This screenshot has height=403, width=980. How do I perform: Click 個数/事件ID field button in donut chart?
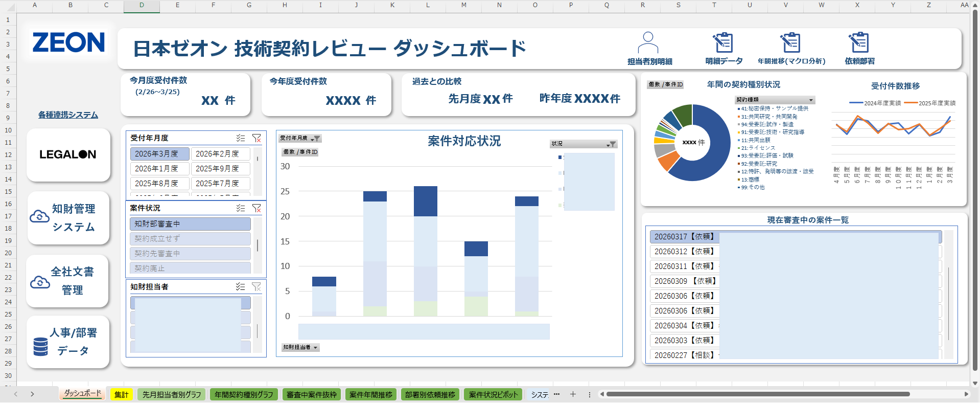click(665, 84)
